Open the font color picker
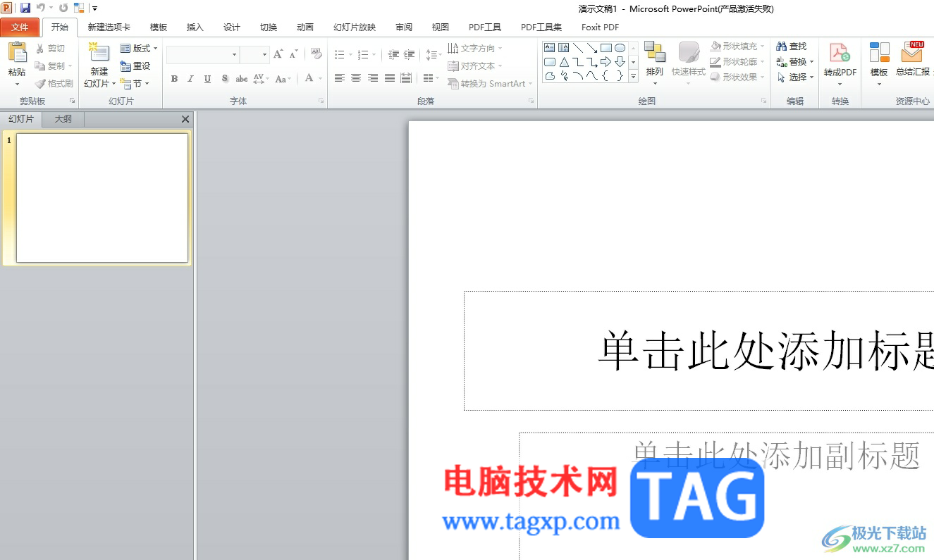Screen dimensions: 934x560 click(309, 79)
